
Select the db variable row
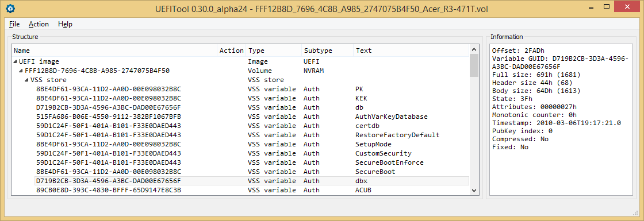[251, 107]
